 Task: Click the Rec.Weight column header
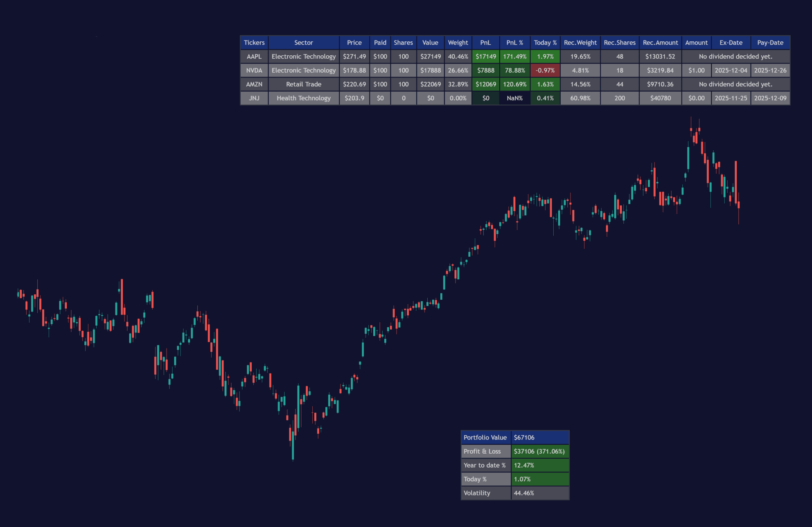[580, 43]
